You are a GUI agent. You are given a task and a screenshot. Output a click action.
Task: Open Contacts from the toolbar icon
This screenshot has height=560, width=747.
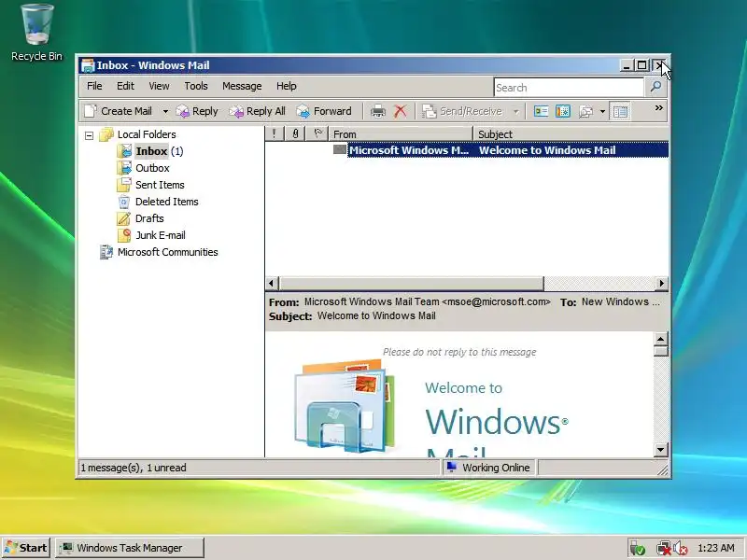coord(541,111)
